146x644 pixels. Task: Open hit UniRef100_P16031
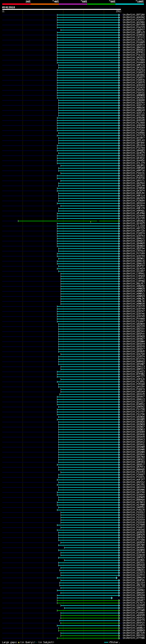[x=134, y=173]
